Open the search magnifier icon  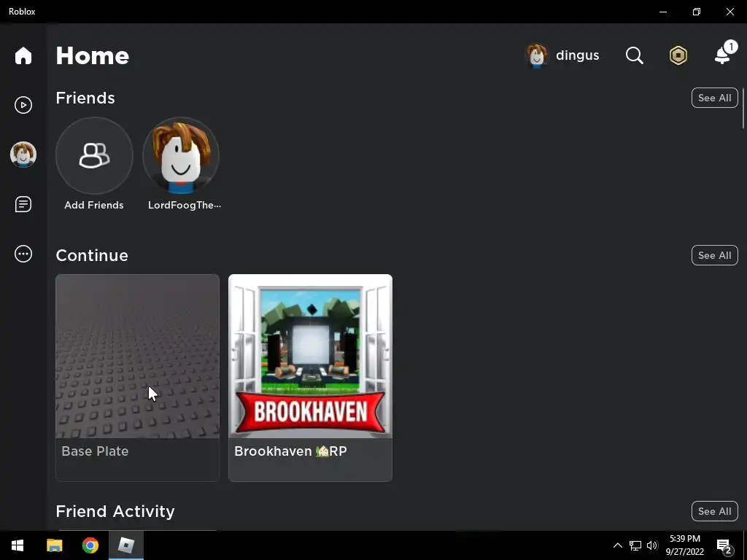coord(634,55)
